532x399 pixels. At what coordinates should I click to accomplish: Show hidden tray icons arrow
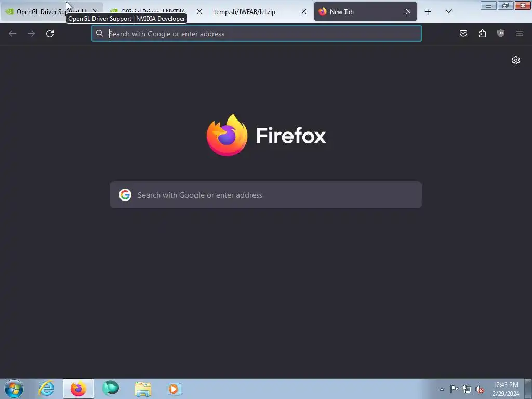coord(442,389)
